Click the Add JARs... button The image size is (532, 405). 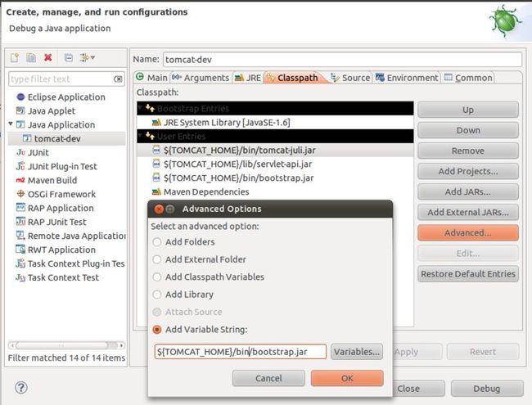pos(468,192)
